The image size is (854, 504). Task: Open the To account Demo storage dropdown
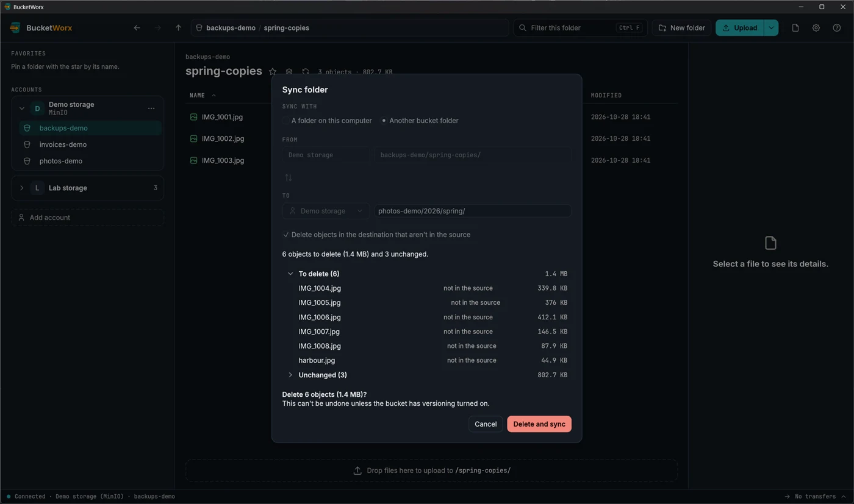click(326, 211)
